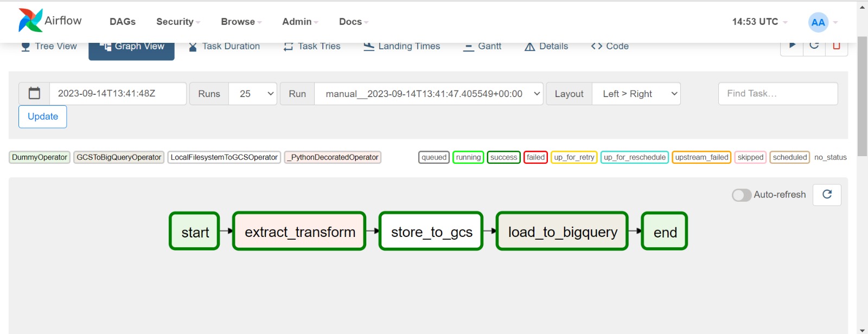
Task: Focus the Find Task search field
Action: (x=778, y=94)
